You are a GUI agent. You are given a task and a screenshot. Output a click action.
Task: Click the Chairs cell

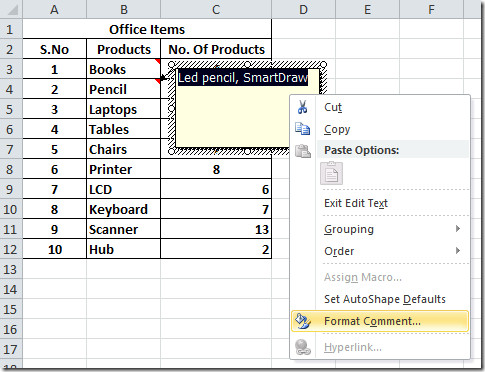[x=124, y=149]
